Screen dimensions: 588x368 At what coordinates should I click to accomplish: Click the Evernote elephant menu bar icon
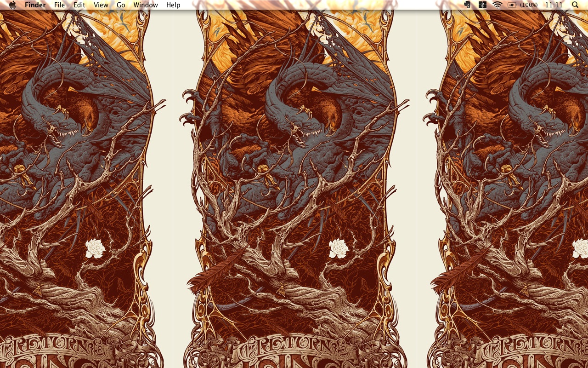(x=468, y=5)
